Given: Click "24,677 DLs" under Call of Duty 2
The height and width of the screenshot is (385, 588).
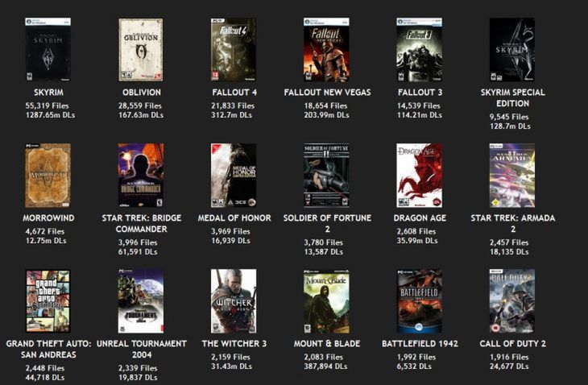Looking at the screenshot, I should tap(509, 366).
